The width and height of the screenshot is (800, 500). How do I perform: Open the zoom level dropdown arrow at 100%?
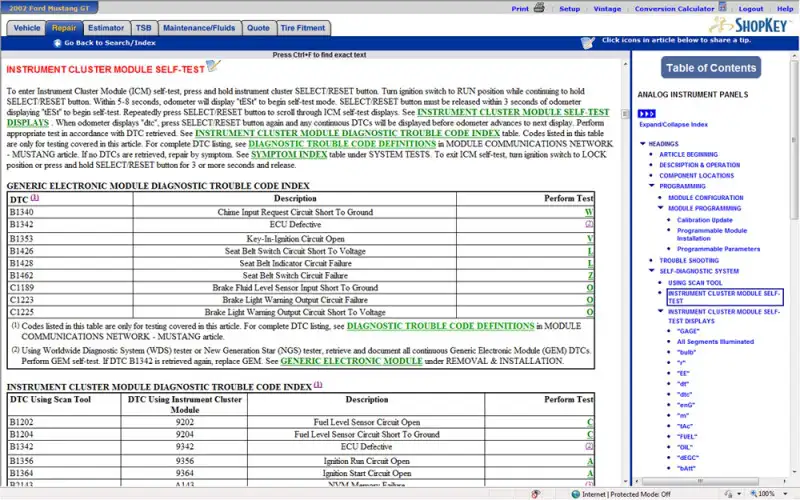pos(786,494)
